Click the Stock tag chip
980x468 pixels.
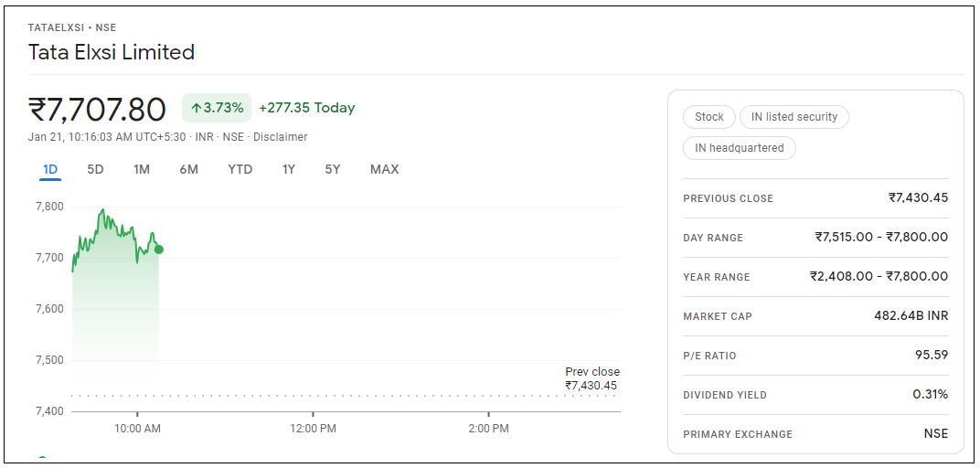pyautogui.click(x=708, y=117)
